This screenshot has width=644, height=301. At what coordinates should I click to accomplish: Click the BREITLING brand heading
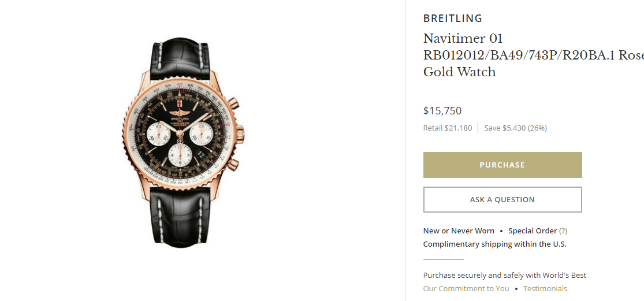pyautogui.click(x=453, y=18)
